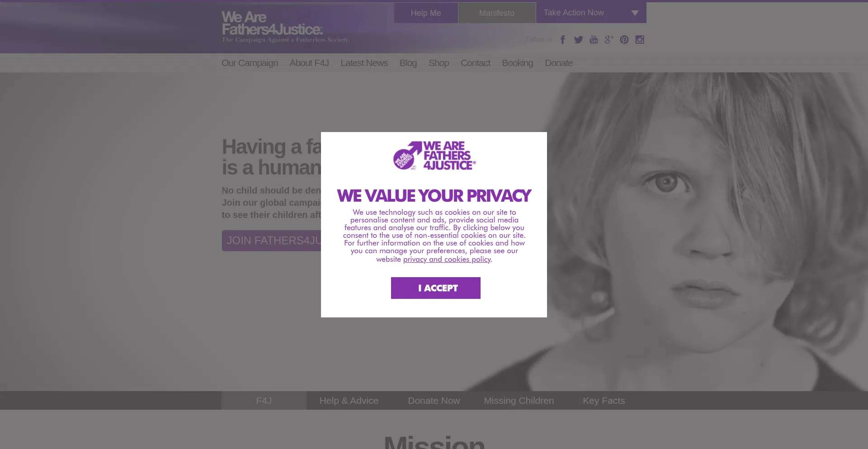Viewport: 868px width, 449px height.
Task: Open the Instagram icon
Action: coord(640,40)
